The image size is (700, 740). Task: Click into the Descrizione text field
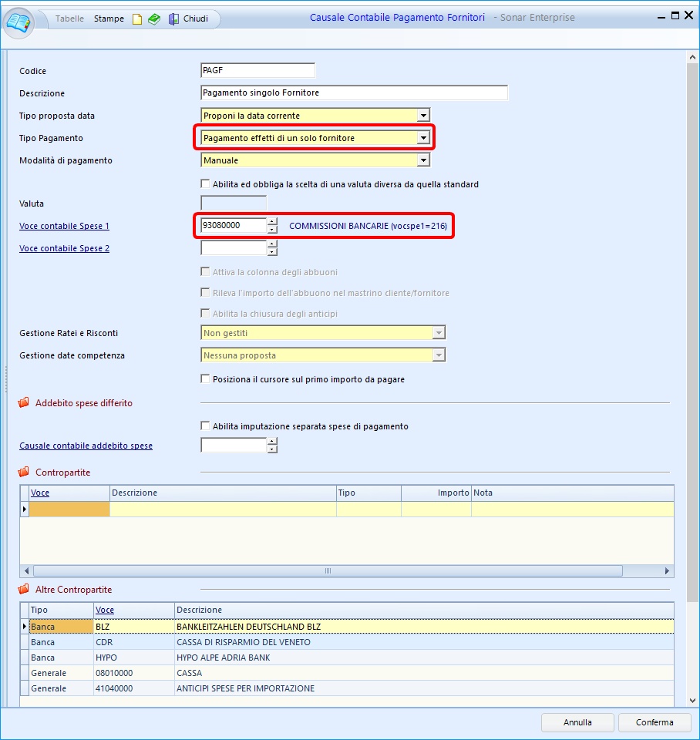point(353,92)
